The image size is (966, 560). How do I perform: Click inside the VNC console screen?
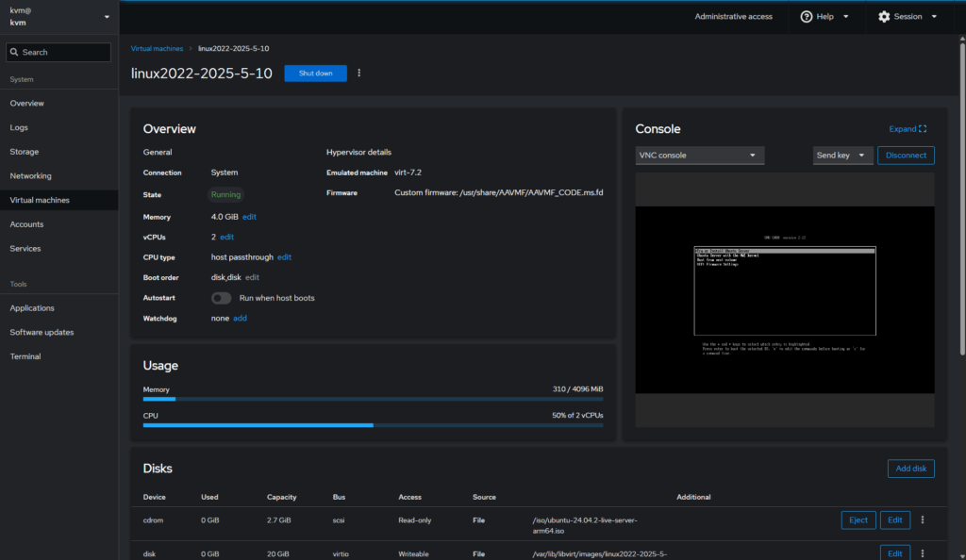(785, 299)
